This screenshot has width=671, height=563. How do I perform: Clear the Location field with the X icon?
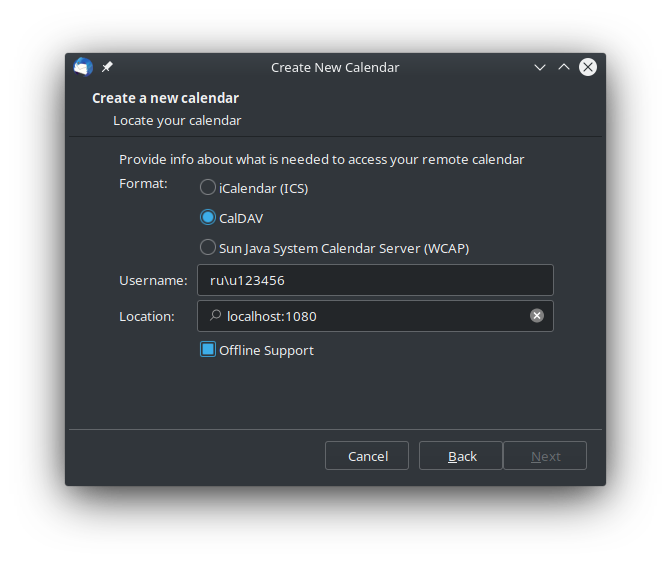tap(537, 316)
